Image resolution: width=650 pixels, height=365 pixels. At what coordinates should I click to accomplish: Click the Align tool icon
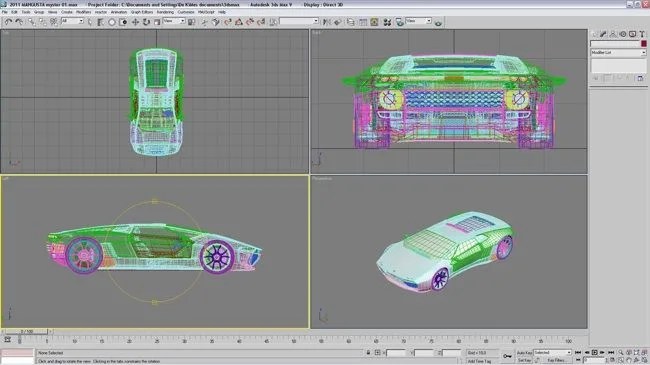click(x=338, y=22)
